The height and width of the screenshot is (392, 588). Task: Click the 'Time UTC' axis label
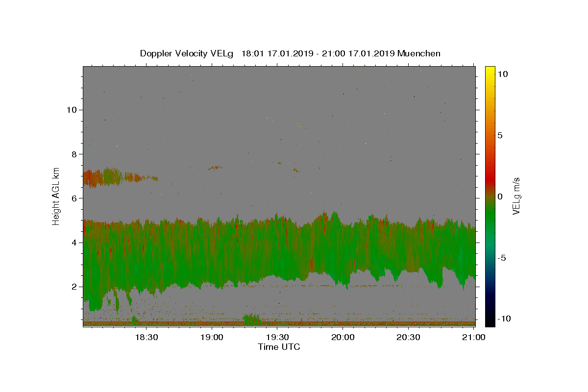click(279, 347)
